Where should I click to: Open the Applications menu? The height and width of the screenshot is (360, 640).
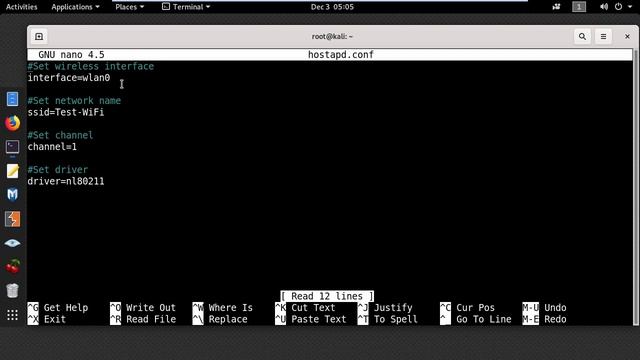tap(76, 7)
